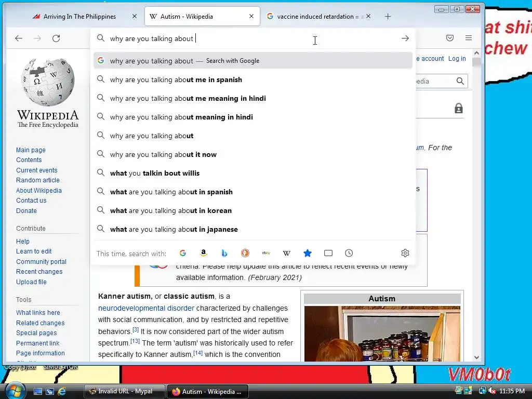Open a new browser tab
Image resolution: width=532 pixels, height=399 pixels.
point(388,16)
